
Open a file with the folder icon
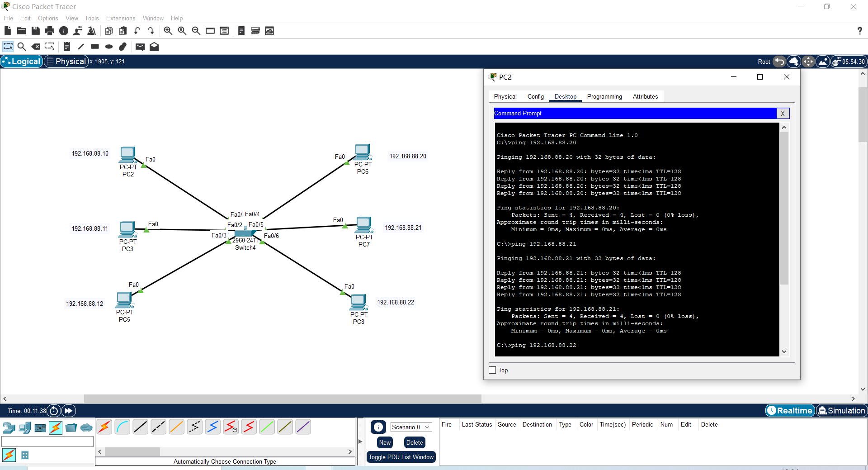[x=21, y=31]
